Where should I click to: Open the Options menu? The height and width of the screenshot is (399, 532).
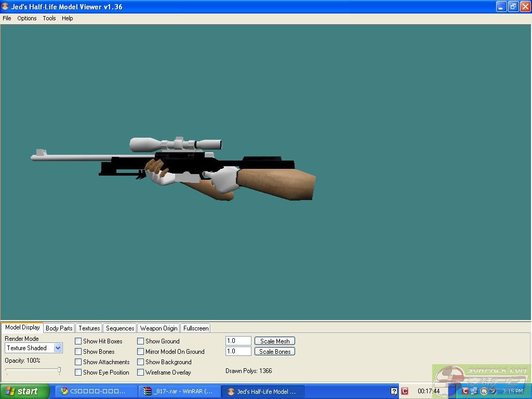tap(27, 18)
